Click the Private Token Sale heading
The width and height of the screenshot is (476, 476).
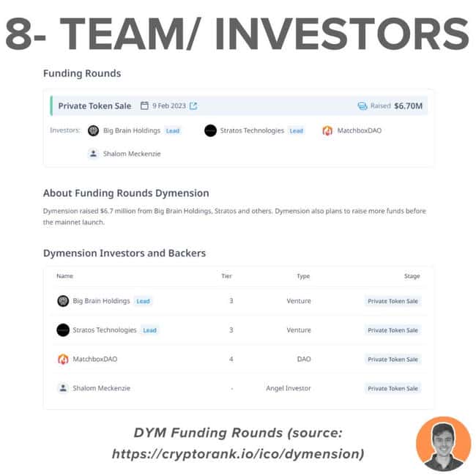click(94, 106)
